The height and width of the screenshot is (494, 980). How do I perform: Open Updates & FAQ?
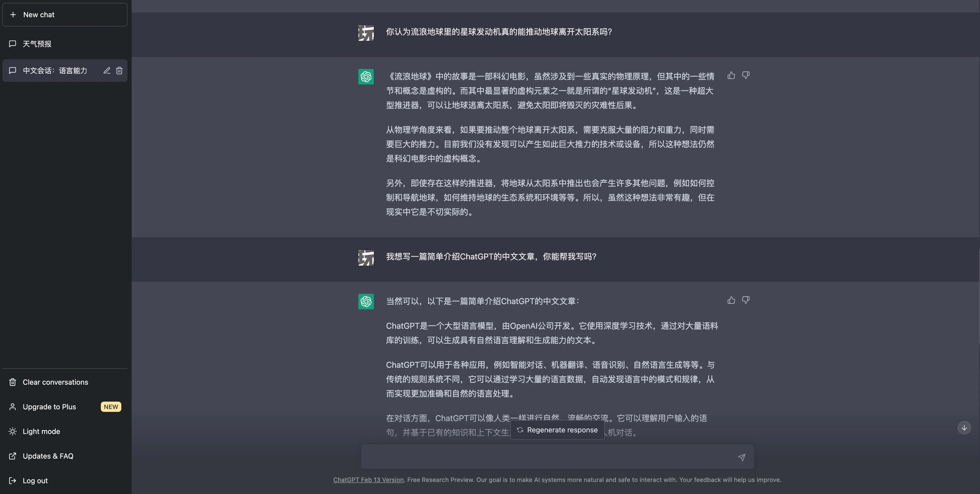[x=65, y=456]
